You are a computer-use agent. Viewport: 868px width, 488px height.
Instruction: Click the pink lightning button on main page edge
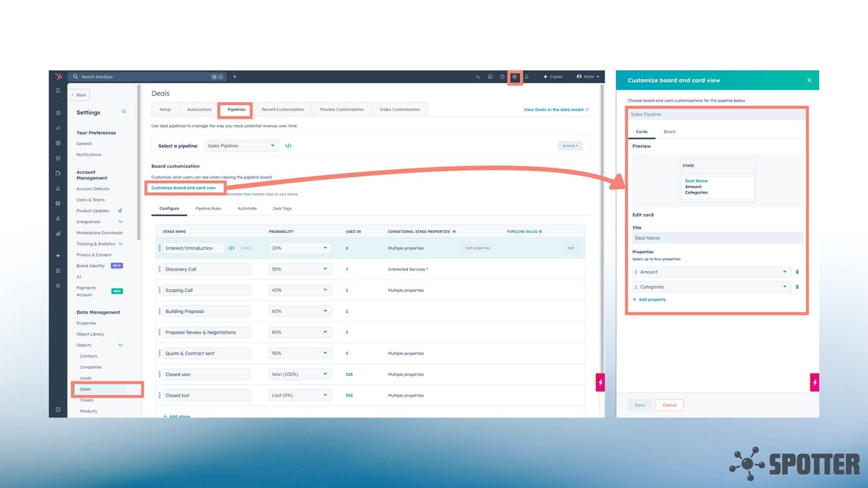pos(600,383)
